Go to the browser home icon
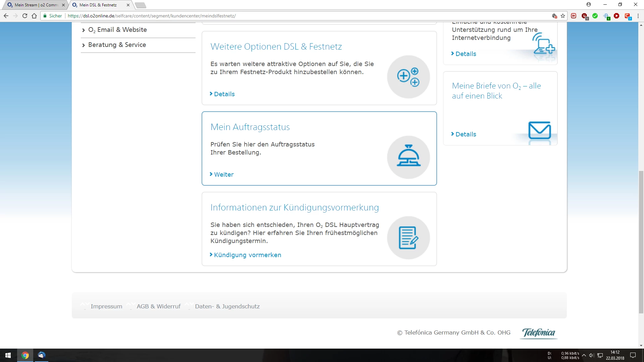Screen dimensions: 644x362 click(x=34, y=16)
